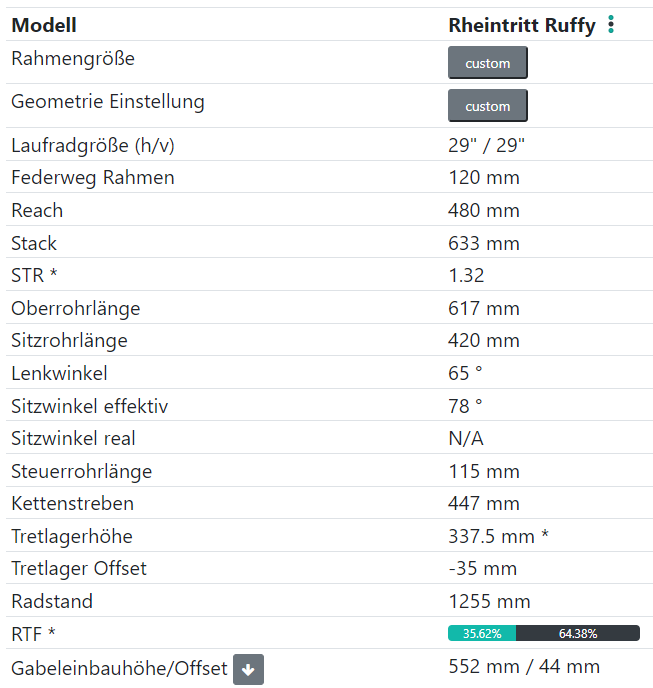Click the dark 64.38% RTF bar segment

(x=577, y=633)
